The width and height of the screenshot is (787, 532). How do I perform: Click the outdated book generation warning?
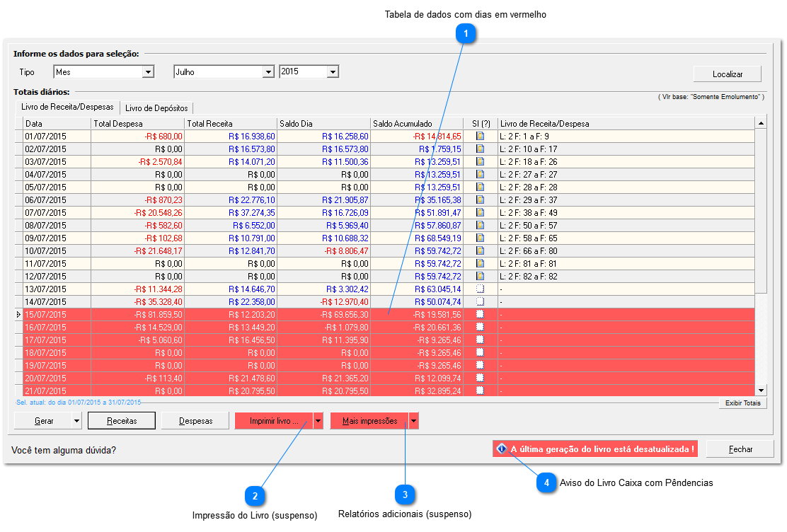click(595, 449)
